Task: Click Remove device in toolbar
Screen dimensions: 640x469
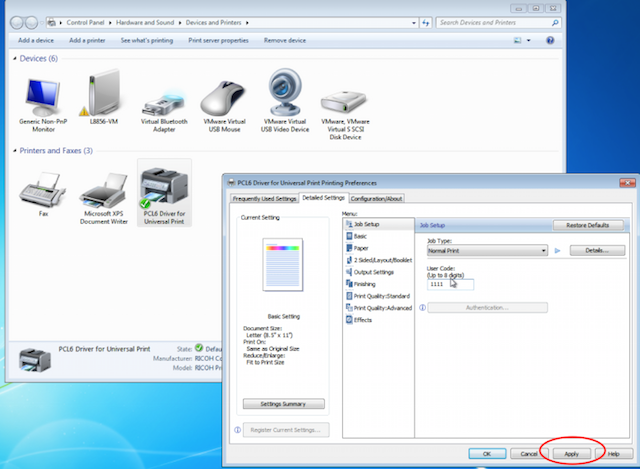Action: point(285,40)
